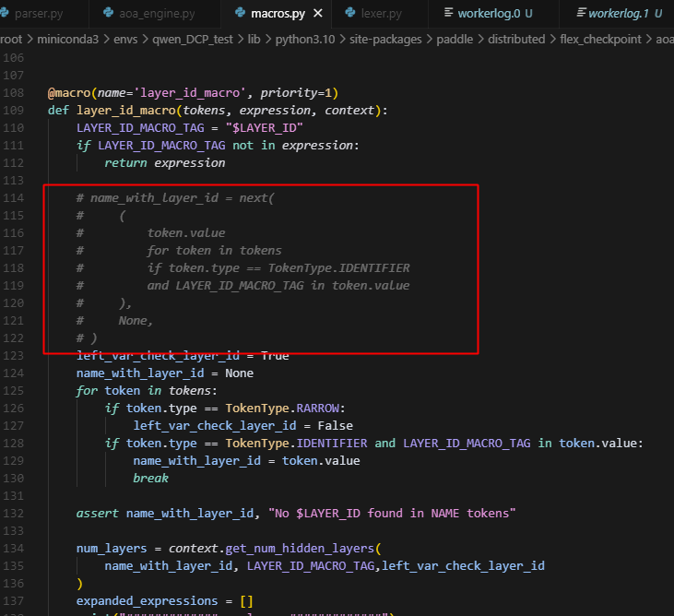Place cursor on the break statement

(x=150, y=479)
